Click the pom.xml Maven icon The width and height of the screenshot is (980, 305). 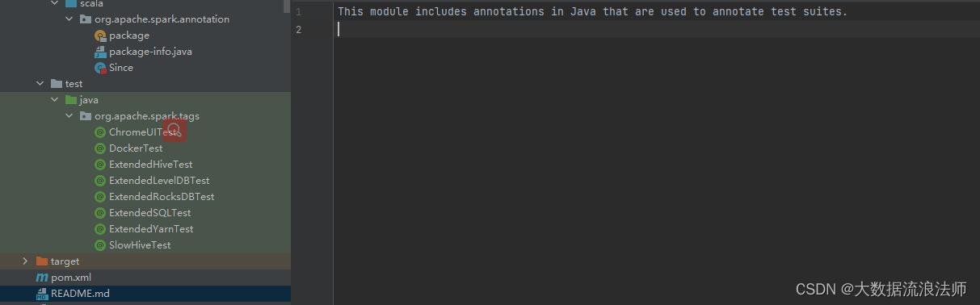[42, 278]
